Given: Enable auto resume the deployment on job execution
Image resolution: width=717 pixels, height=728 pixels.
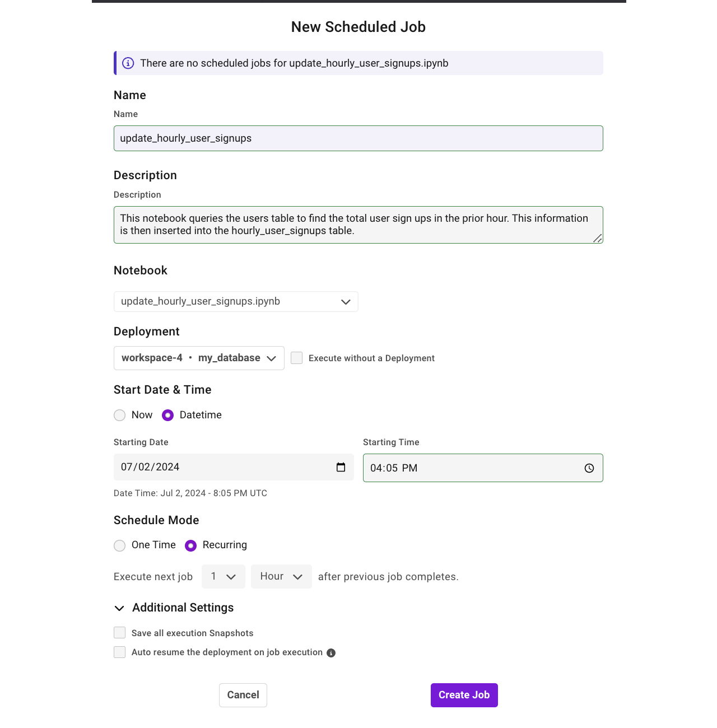Looking at the screenshot, I should click(x=119, y=652).
